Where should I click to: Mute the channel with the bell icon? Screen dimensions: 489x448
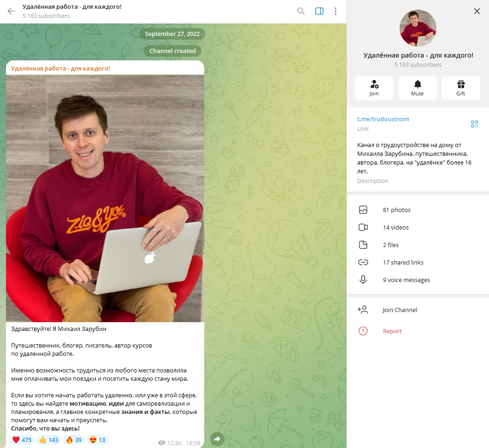pos(417,88)
